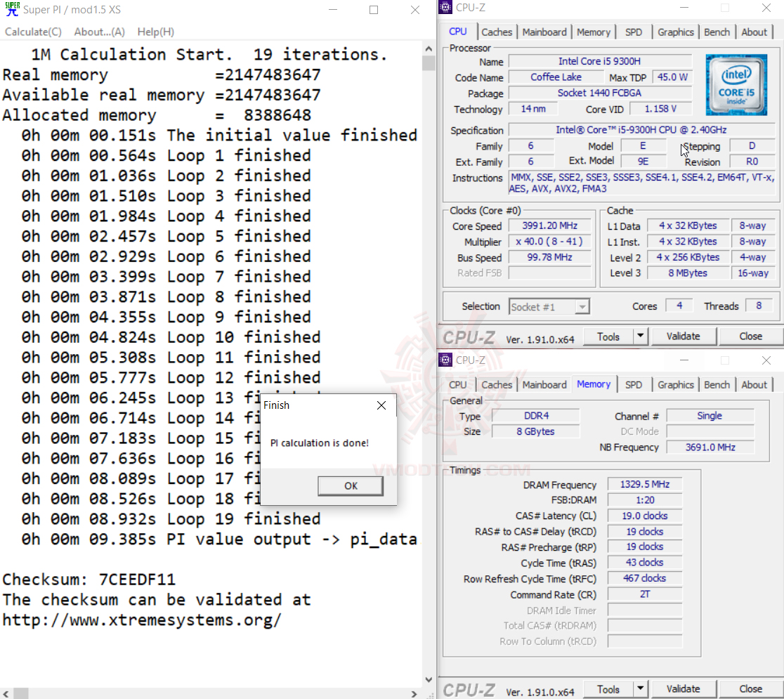Click the scroll left arrow in Super PI
Viewport: 784px width, 699px height.
tap(6, 693)
